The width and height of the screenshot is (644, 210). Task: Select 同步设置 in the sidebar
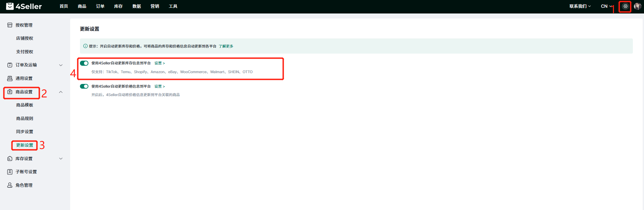point(25,132)
